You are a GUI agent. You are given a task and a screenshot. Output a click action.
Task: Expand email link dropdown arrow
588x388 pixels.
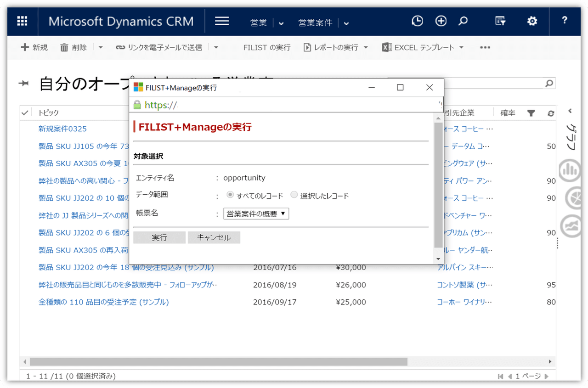click(x=216, y=47)
